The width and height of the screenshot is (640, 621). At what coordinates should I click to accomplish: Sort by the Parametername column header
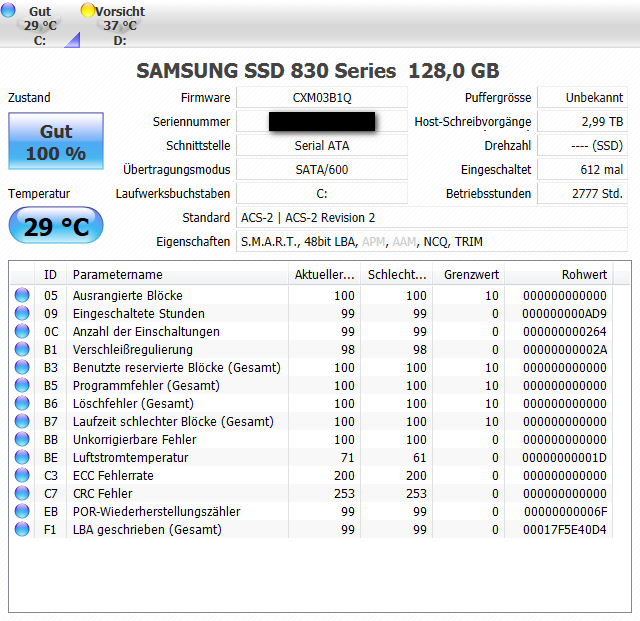(x=177, y=275)
